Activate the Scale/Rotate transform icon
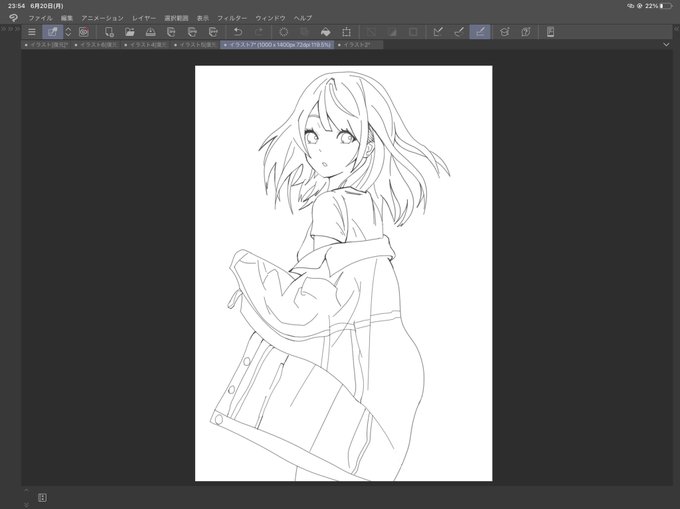680x509 pixels. pyautogui.click(x=346, y=32)
